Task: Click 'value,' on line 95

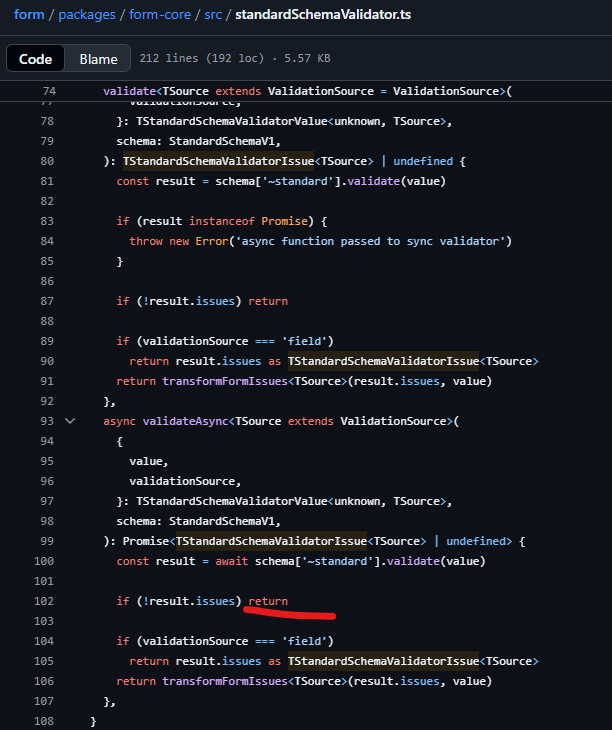Action: pos(149,461)
